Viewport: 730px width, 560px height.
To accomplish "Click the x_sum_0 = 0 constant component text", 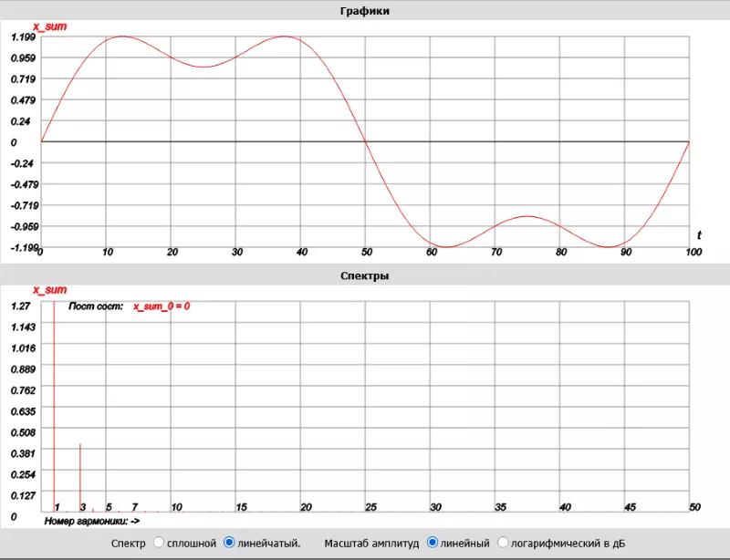I will 162,306.
